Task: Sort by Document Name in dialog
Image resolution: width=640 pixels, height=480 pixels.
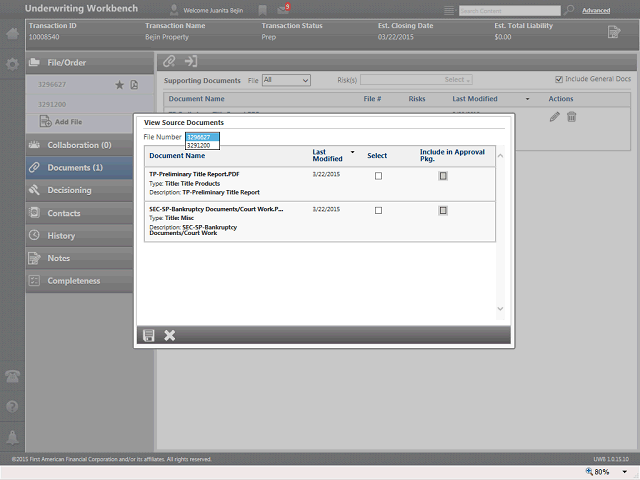Action: pos(177,156)
